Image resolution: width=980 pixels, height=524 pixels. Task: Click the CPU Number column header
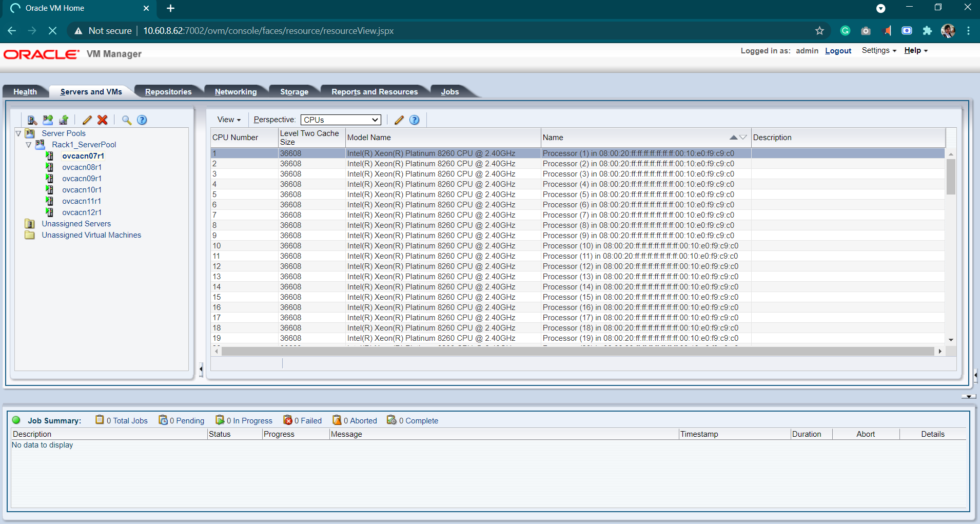click(x=244, y=138)
